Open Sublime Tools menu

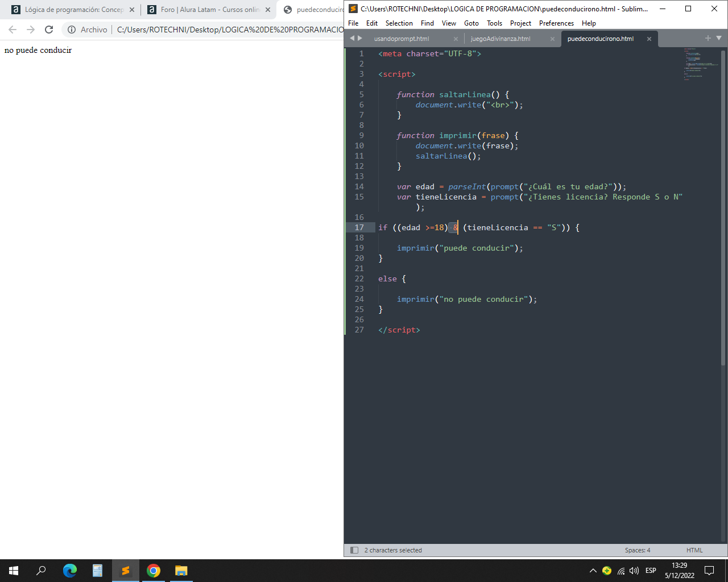click(494, 23)
